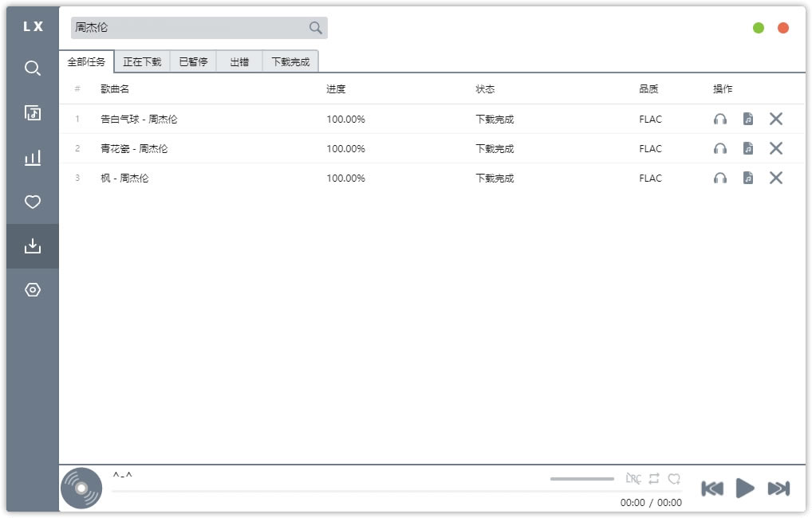This screenshot has width=812, height=518.
Task: Open the 出错 tab
Action: tap(238, 61)
